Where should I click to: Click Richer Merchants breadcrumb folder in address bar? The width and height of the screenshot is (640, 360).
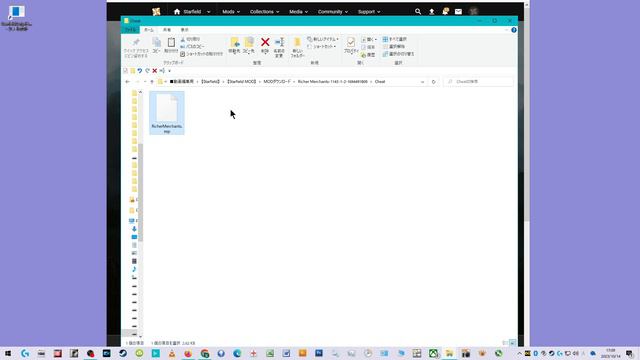(333, 82)
